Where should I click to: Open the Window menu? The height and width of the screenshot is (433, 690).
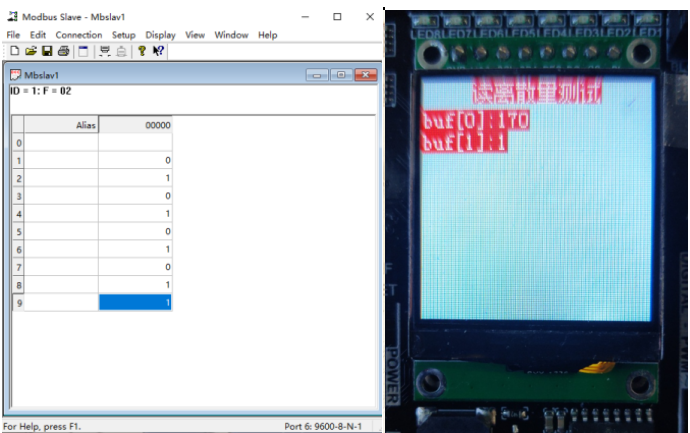(231, 35)
